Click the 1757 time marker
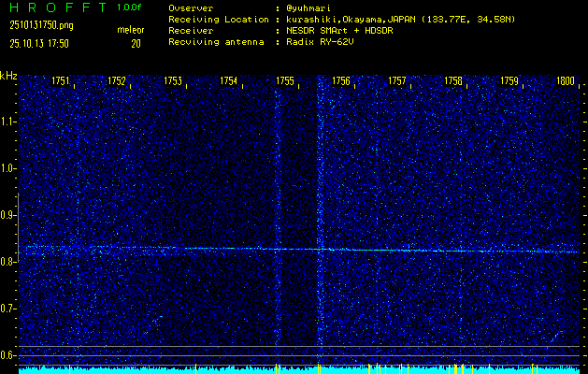The image size is (588, 374). (x=397, y=80)
